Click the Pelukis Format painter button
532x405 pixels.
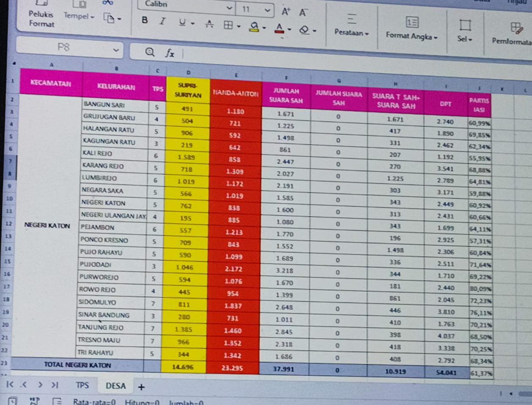pyautogui.click(x=41, y=15)
